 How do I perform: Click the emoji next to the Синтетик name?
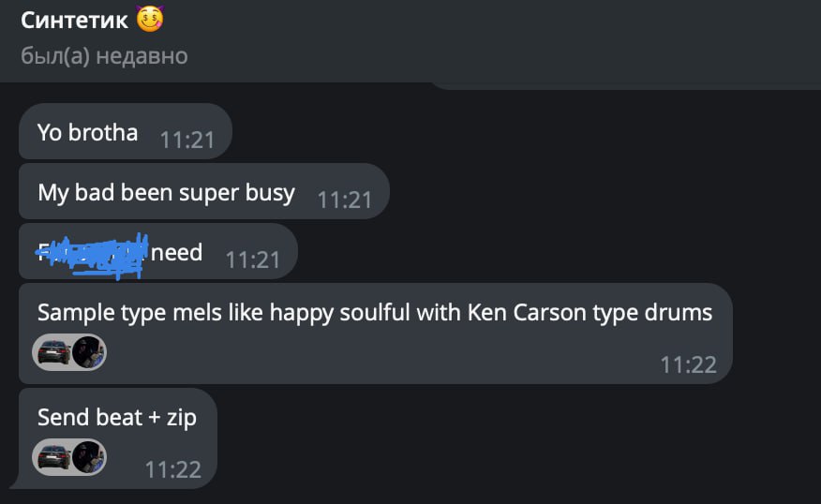pyautogui.click(x=148, y=18)
